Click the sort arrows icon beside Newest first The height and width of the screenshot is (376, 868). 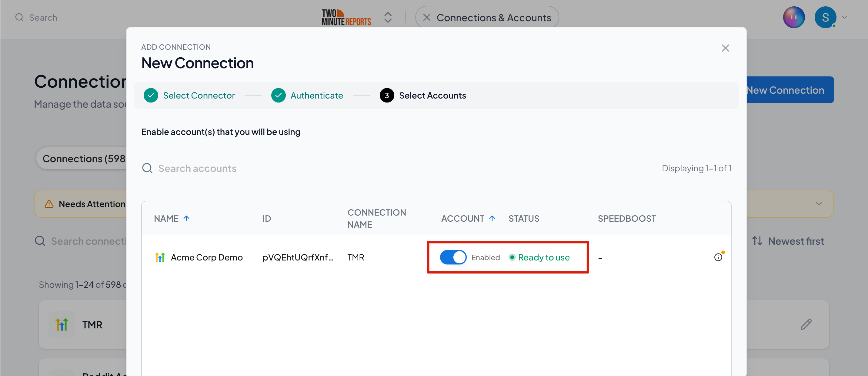757,241
